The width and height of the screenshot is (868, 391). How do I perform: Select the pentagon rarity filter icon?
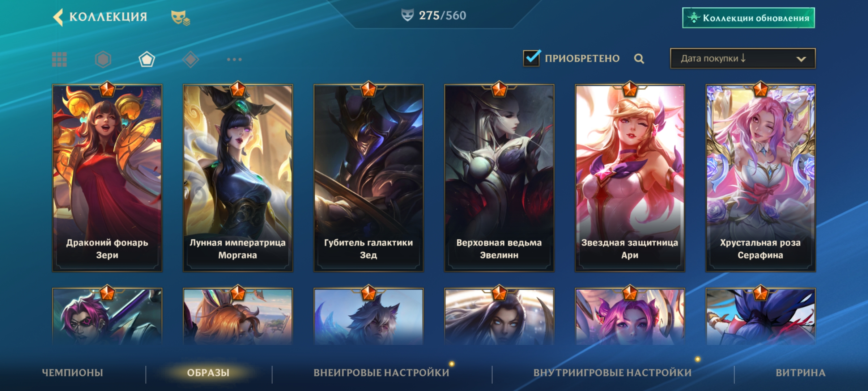[x=147, y=59]
